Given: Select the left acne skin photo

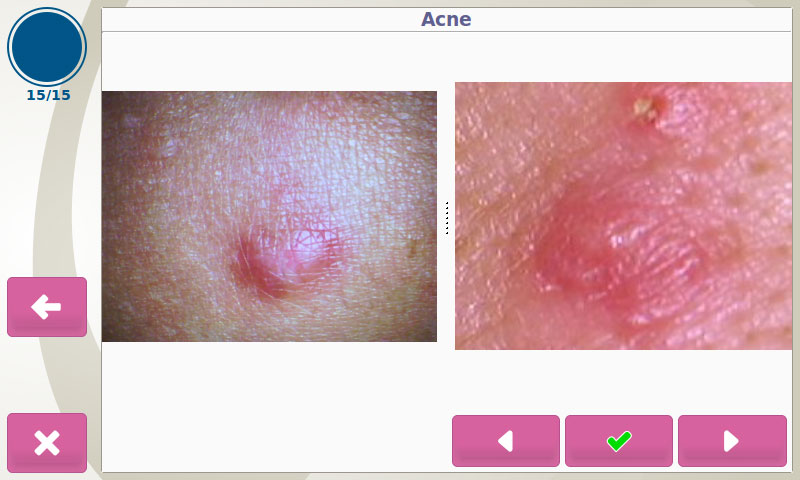Looking at the screenshot, I should (269, 216).
